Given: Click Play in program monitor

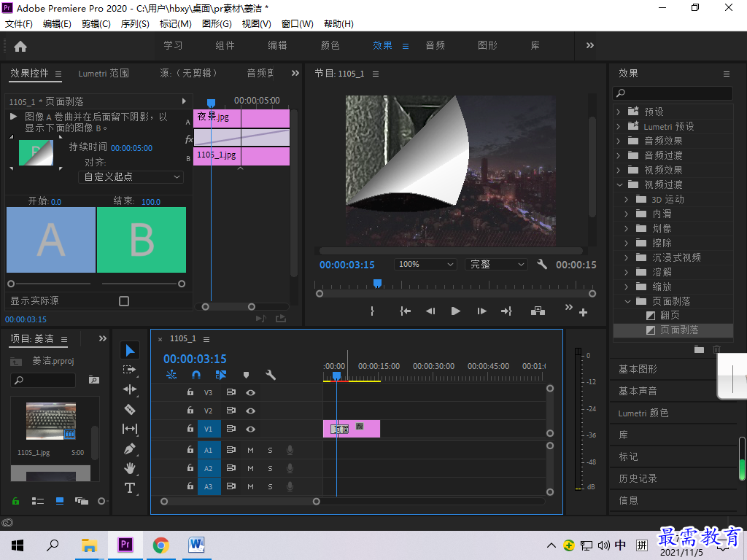Looking at the screenshot, I should pos(455,311).
